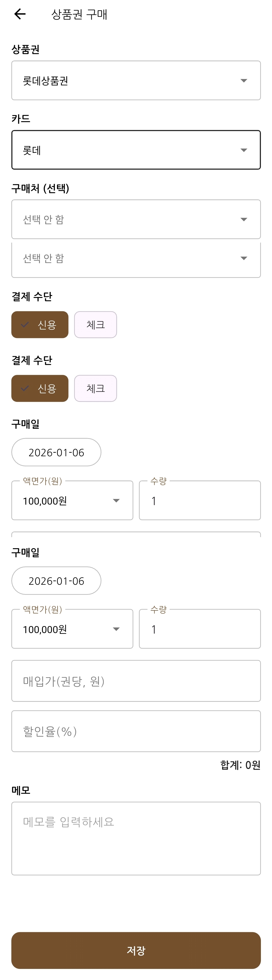Screen dimensions: 272x980
Task: Open the 2026-01-06 date picker nearest the 매입가 field
Action: (56, 581)
